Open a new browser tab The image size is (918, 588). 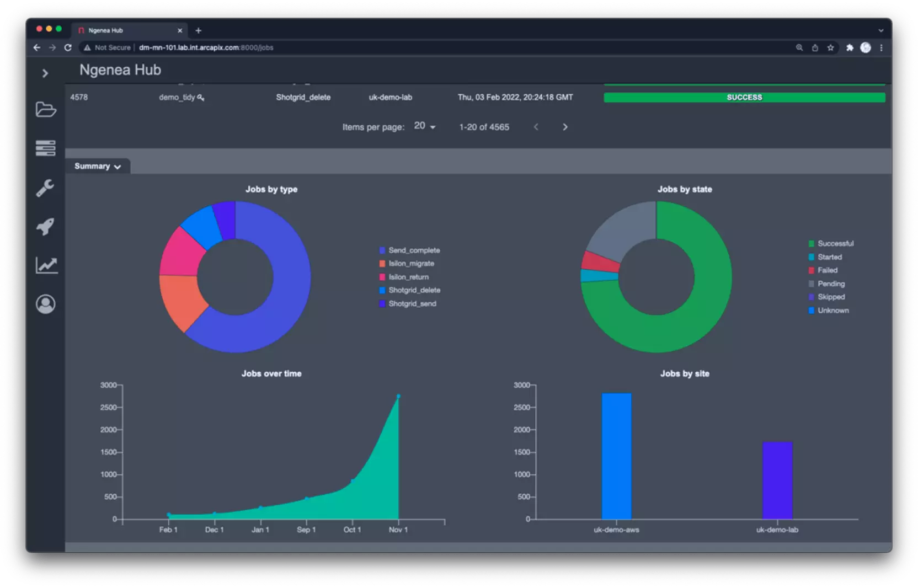click(199, 30)
